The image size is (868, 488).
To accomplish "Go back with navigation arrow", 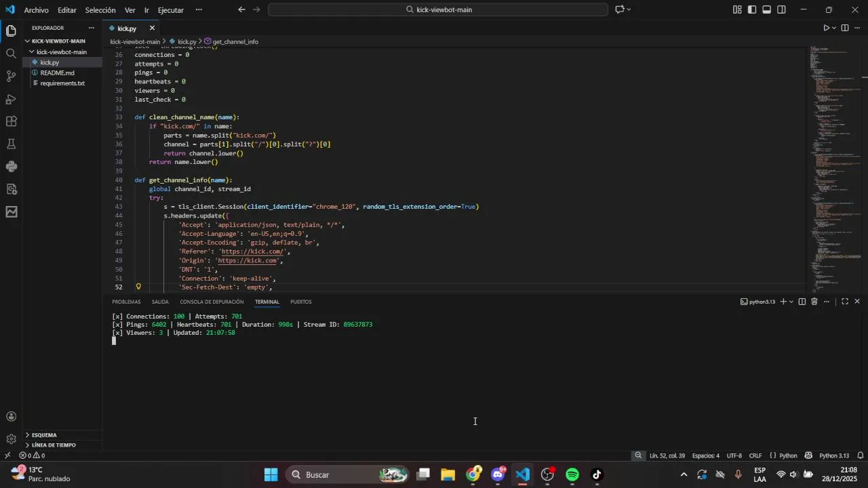I will [242, 9].
